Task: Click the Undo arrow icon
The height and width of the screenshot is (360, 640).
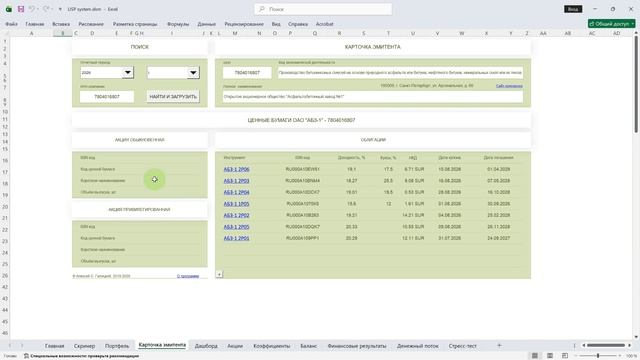Action: point(32,9)
